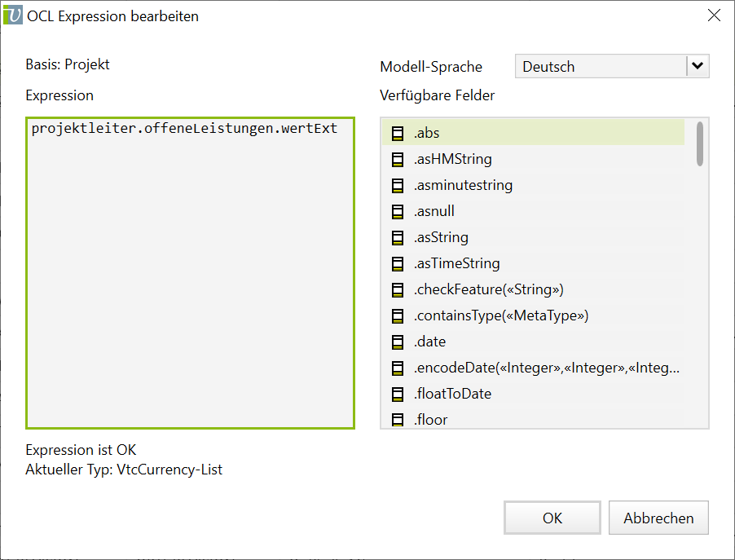Screen dimensions: 735x560
Task: Close the OCL Expression dialog window
Action: [714, 15]
